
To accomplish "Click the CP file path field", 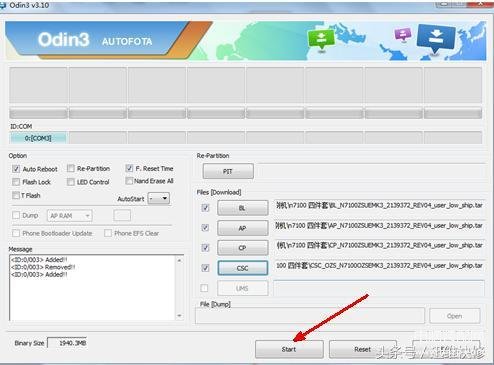I will (x=379, y=246).
